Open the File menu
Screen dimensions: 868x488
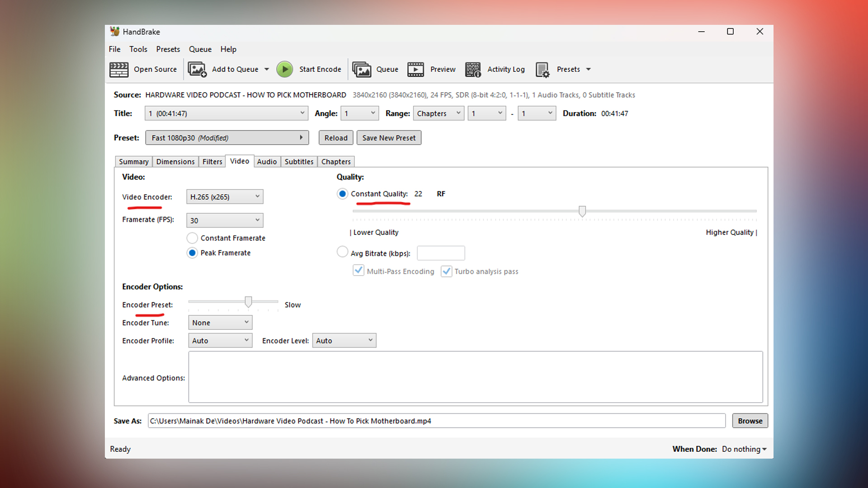pos(114,49)
